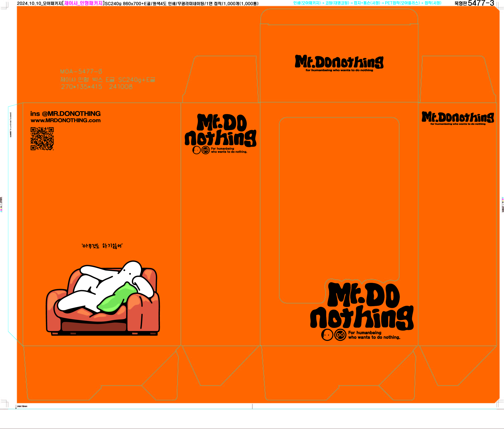Click the small DO icon under side-panel logo
Viewport: 504px width, 429px height.
205,150
